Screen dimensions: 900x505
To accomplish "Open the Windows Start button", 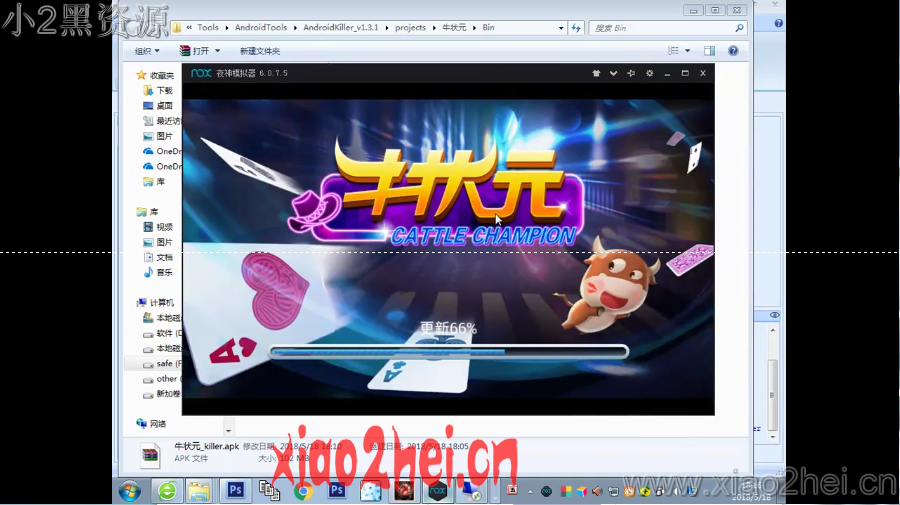I will [x=130, y=491].
